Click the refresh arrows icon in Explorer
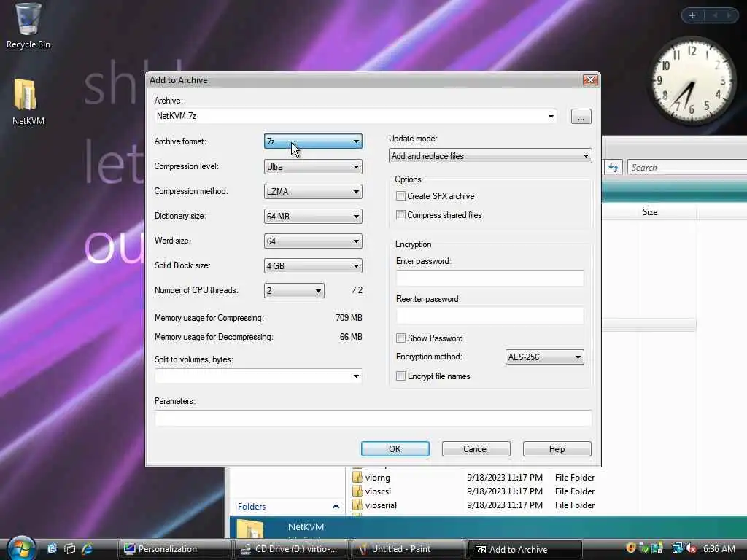 coord(613,167)
